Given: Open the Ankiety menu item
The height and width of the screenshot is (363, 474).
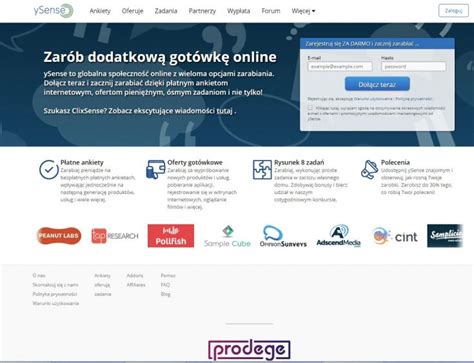Looking at the screenshot, I should click(x=100, y=11).
